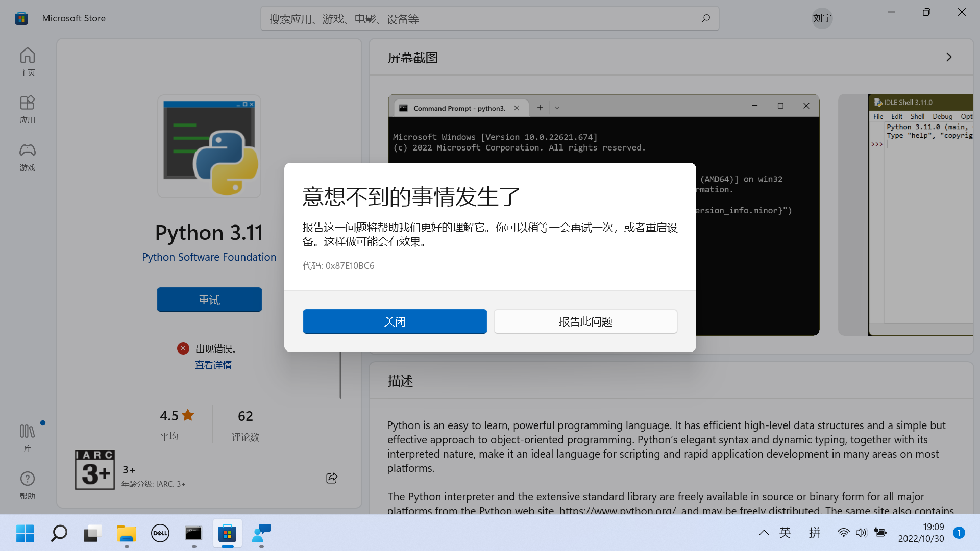
Task: Click the 描述 description heading
Action: pyautogui.click(x=400, y=381)
